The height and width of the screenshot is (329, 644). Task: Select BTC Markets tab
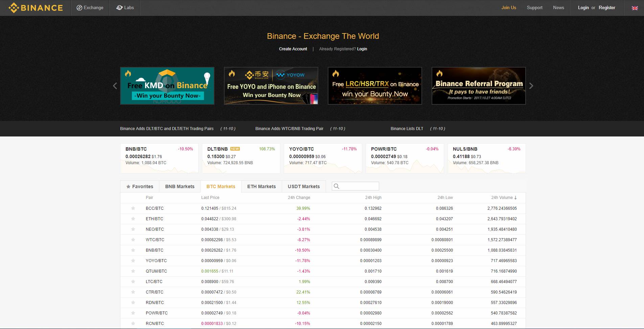point(221,186)
